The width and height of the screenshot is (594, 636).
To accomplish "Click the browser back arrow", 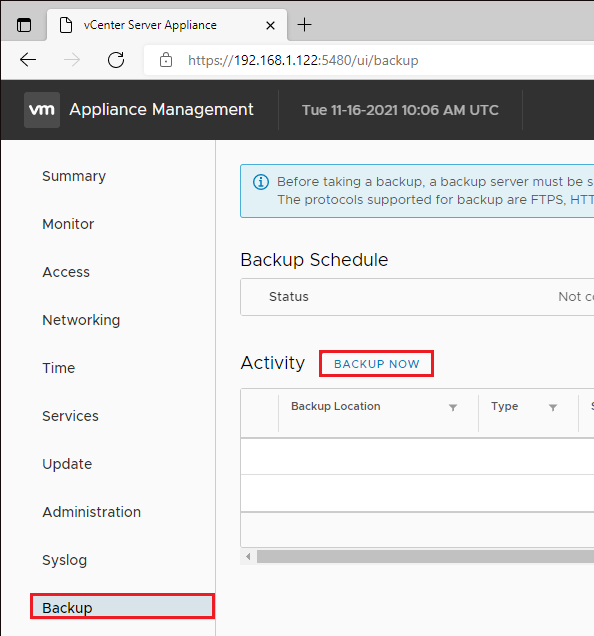I will click(28, 60).
